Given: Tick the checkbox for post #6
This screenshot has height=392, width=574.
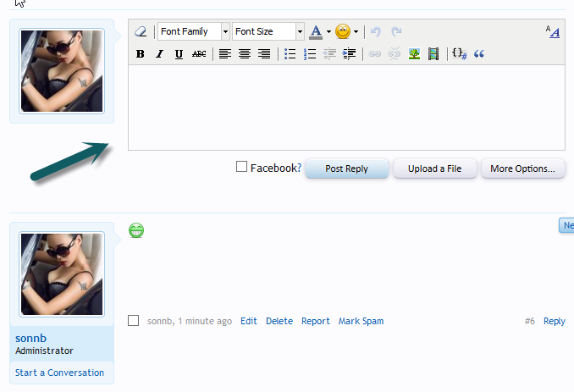Looking at the screenshot, I should (133, 321).
